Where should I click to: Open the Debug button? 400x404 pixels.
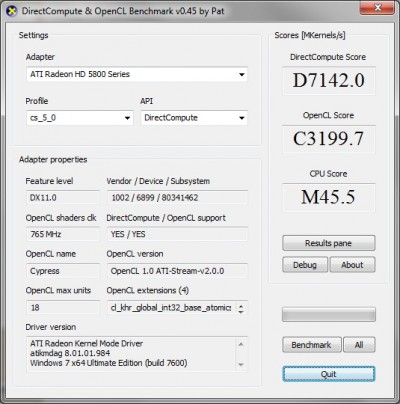pyautogui.click(x=305, y=265)
